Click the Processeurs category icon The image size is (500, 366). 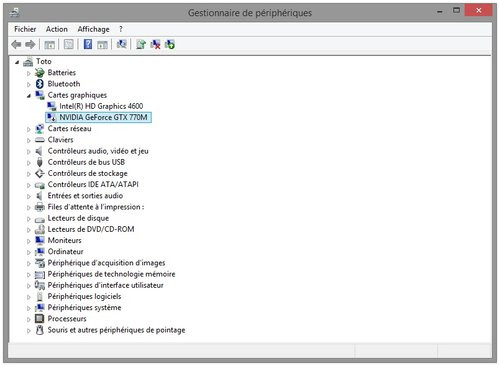[40, 319]
